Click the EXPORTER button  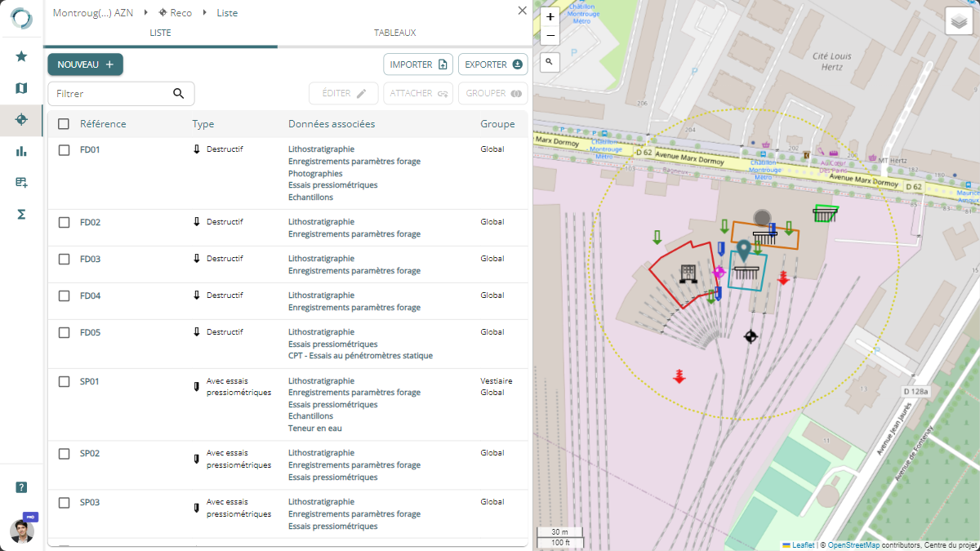(x=492, y=64)
